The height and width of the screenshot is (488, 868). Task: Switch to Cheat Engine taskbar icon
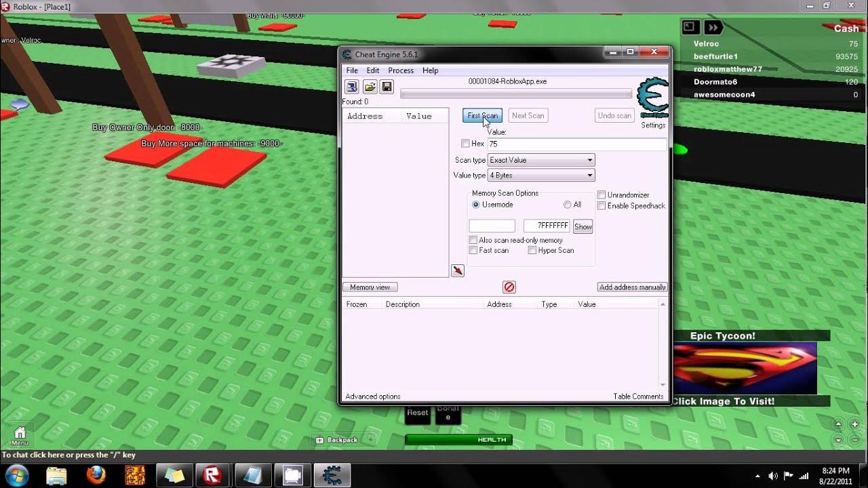332,476
